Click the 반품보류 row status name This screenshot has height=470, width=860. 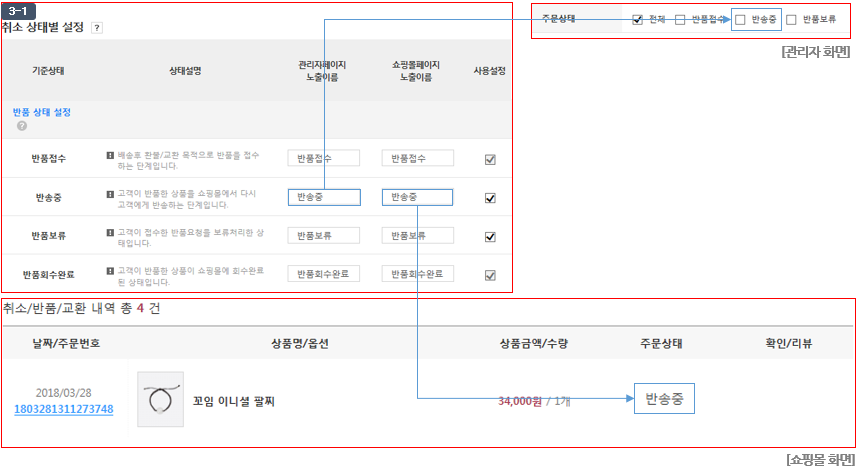[x=48, y=236]
